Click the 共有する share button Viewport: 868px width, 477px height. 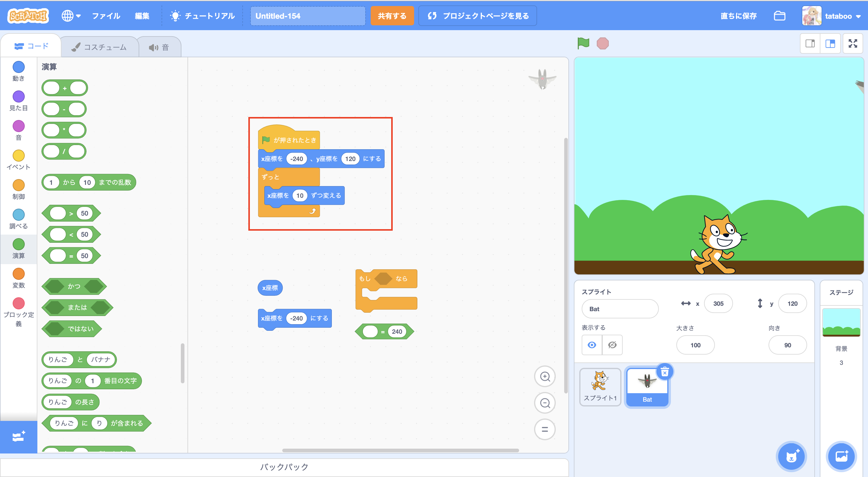pyautogui.click(x=392, y=16)
